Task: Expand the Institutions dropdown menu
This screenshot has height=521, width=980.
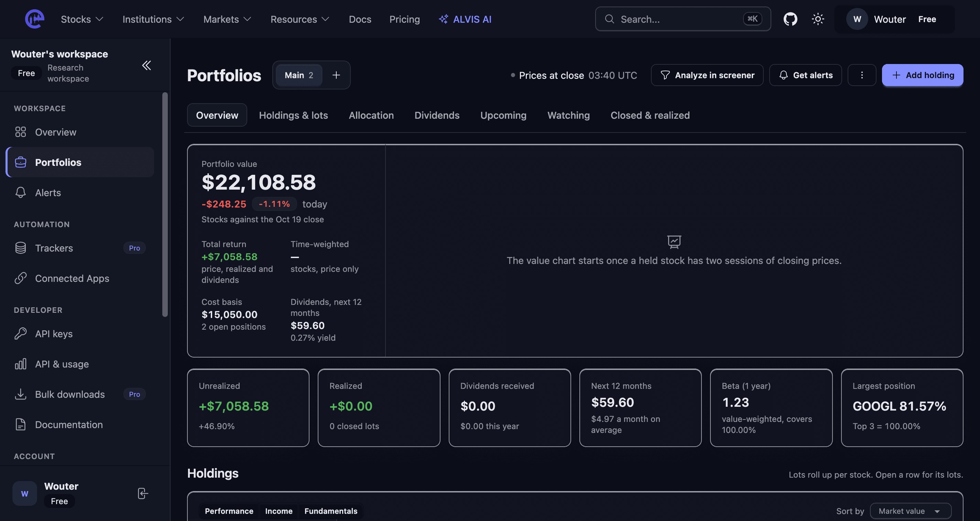Action: tap(153, 19)
